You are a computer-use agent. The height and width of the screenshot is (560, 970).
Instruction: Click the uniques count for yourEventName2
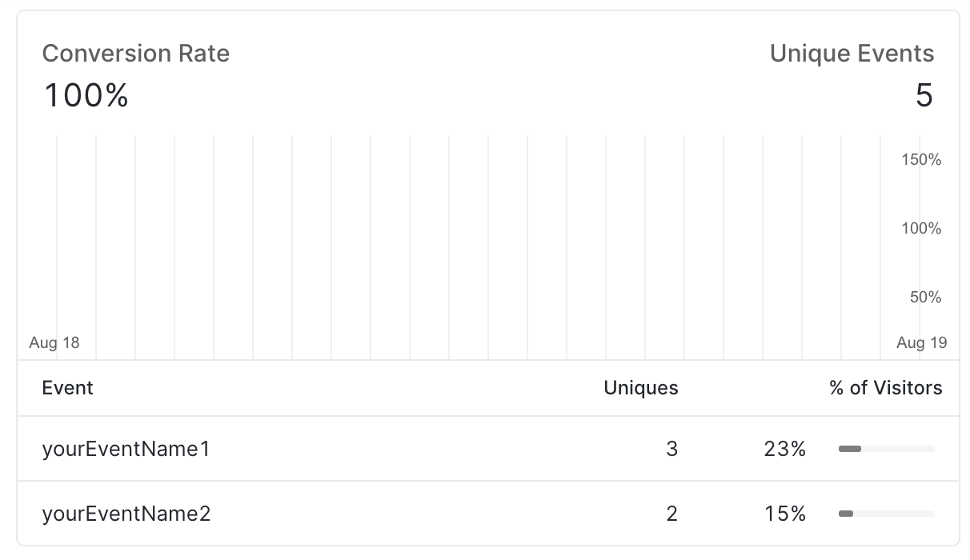671,513
